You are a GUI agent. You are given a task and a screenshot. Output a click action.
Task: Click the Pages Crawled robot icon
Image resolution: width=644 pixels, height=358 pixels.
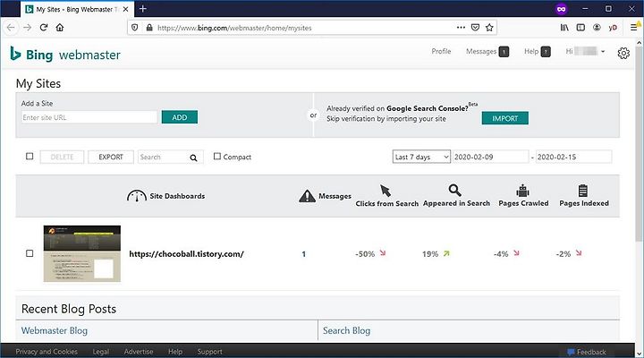pyautogui.click(x=522, y=191)
